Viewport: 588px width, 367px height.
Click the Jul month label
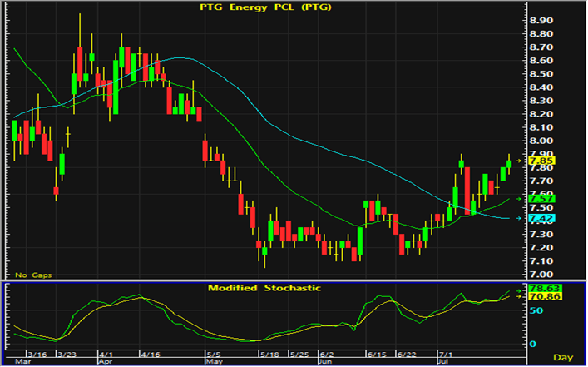[x=443, y=362]
